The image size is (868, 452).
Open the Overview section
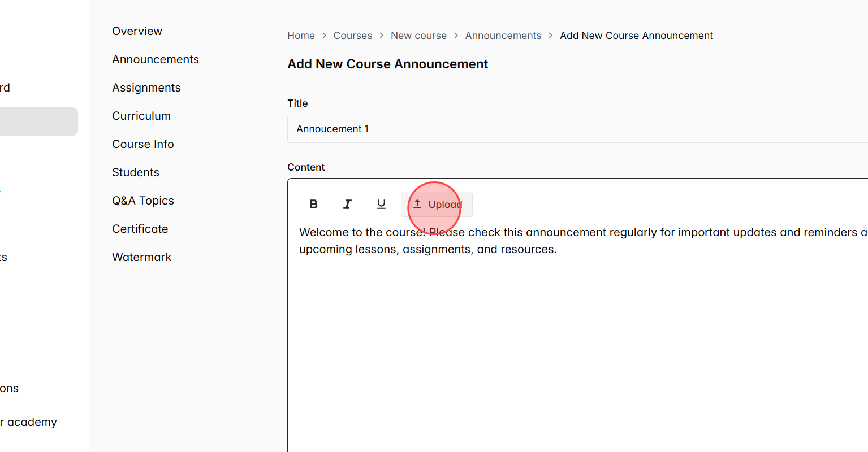[x=137, y=31]
